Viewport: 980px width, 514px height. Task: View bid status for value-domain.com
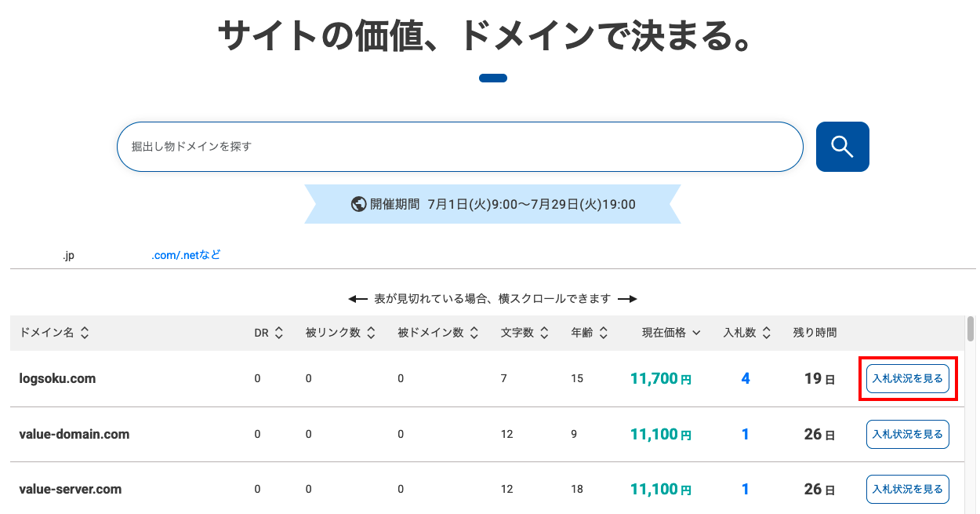pos(907,434)
